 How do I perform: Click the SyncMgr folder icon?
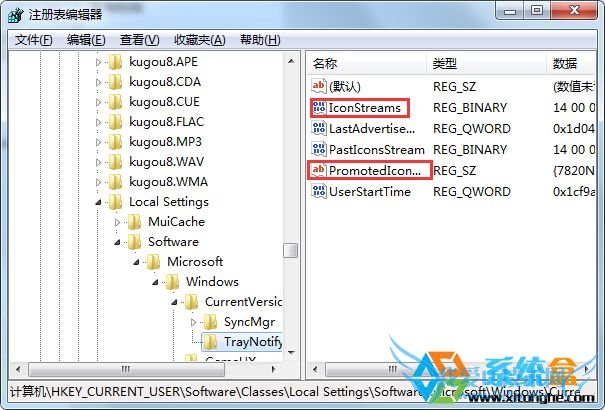[x=210, y=322]
